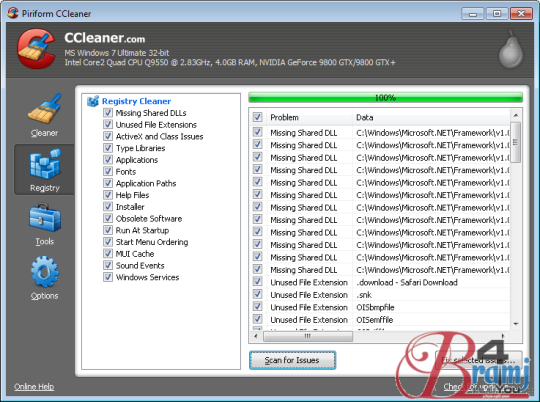The height and width of the screenshot is (402, 540).
Task: Click the 100% scan progress bar
Action: 385,98
